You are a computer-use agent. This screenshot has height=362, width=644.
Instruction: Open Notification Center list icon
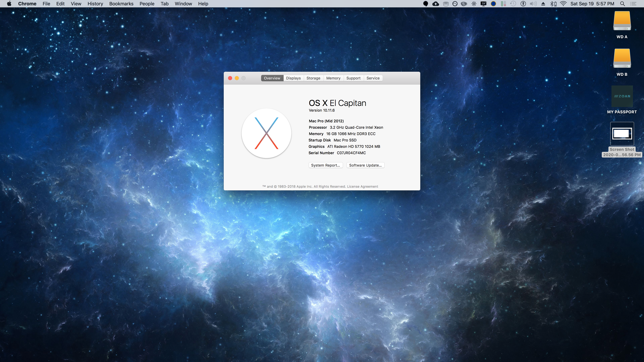(x=633, y=4)
